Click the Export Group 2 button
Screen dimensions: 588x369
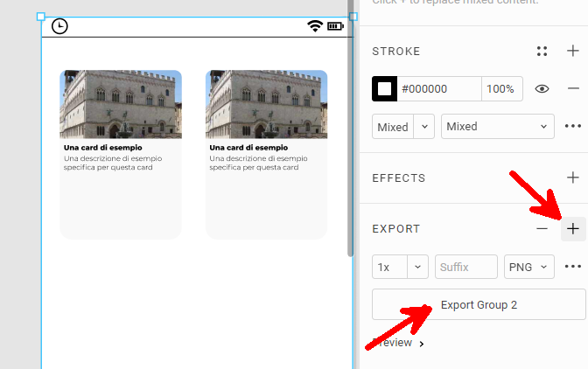[x=479, y=304]
